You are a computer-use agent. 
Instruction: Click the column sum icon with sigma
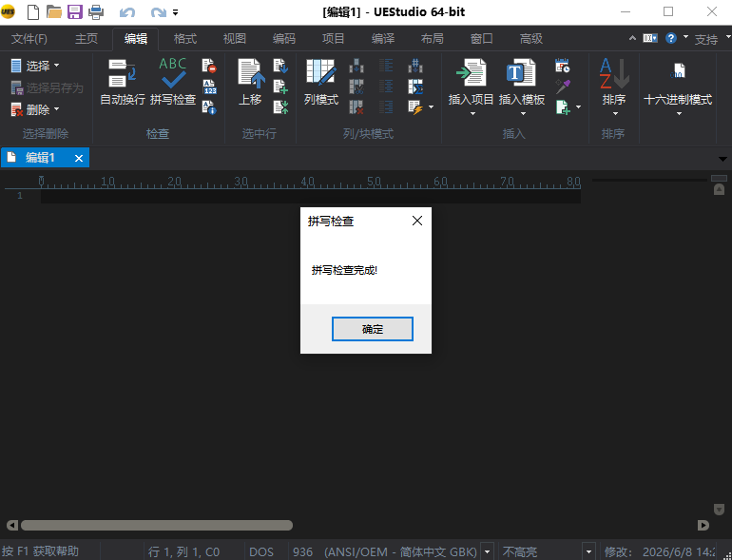pyautogui.click(x=415, y=87)
